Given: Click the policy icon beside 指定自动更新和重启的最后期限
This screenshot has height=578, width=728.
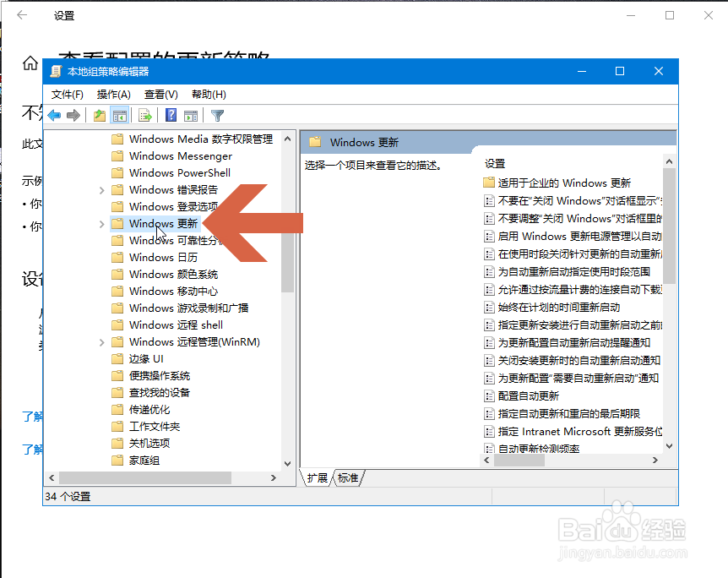Looking at the screenshot, I should [489, 413].
